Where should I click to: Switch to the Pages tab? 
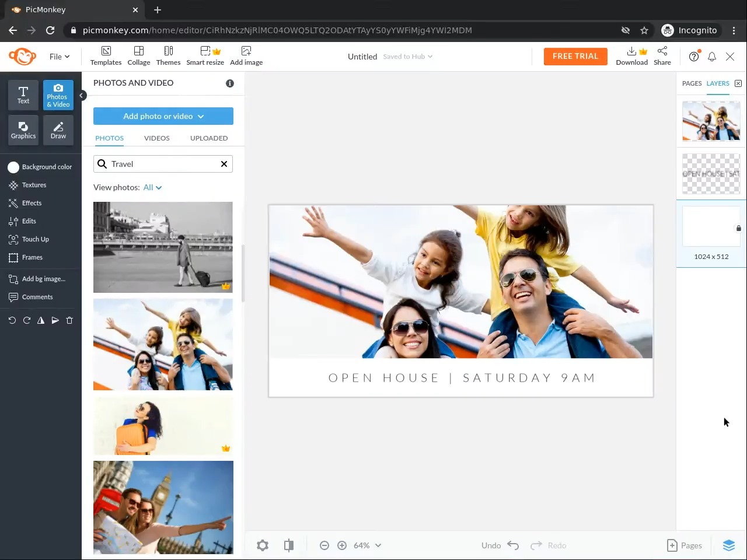(692, 83)
